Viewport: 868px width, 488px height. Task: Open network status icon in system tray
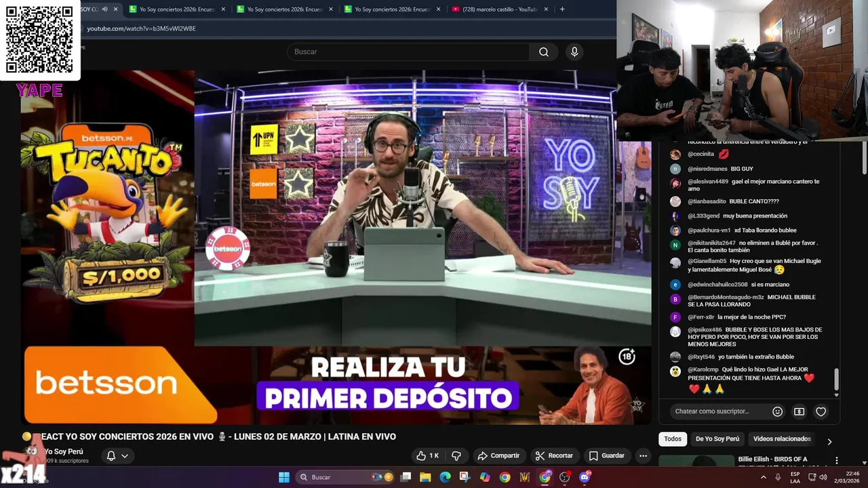point(812,477)
